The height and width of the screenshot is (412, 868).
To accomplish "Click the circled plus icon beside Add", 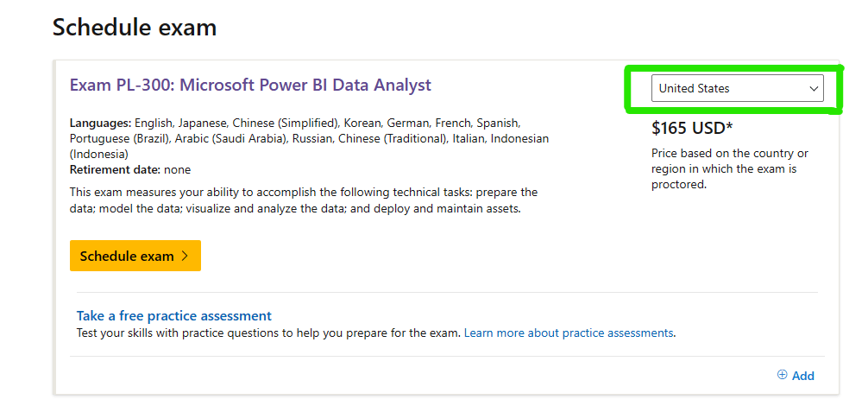I will pos(783,375).
